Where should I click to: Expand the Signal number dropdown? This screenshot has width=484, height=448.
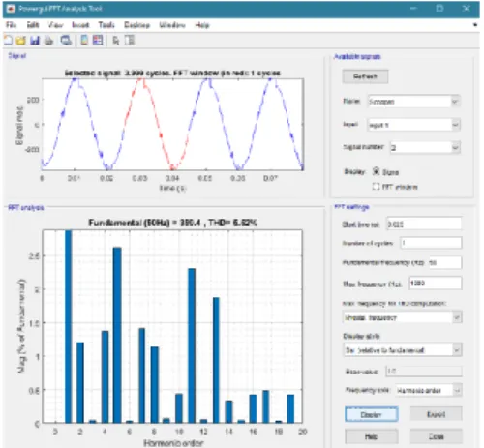[x=455, y=148]
